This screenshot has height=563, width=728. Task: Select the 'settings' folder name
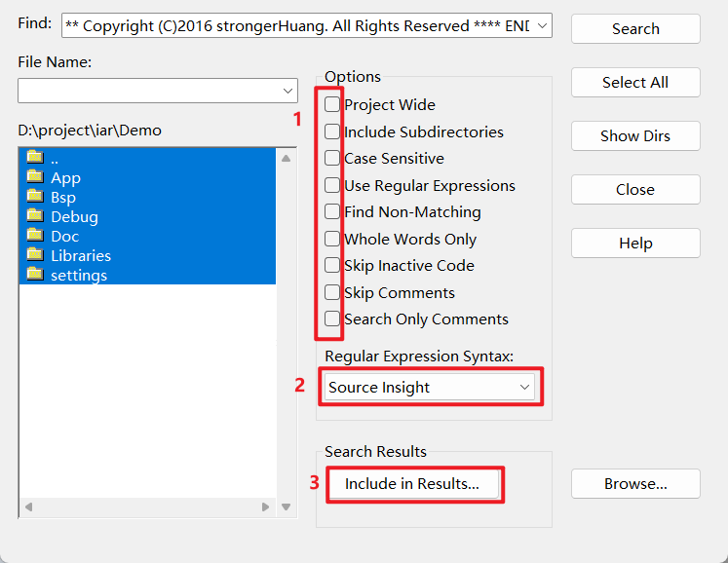[79, 276]
